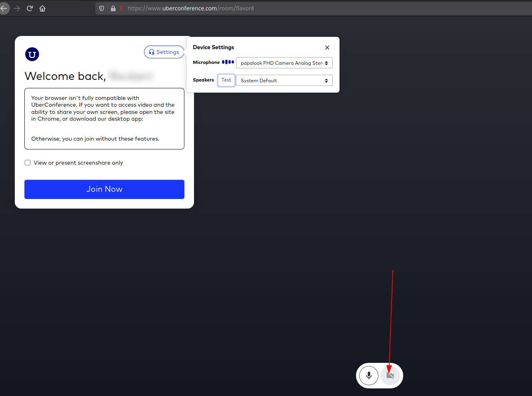Enable View or present screenshare only
The height and width of the screenshot is (396, 532).
tap(28, 163)
